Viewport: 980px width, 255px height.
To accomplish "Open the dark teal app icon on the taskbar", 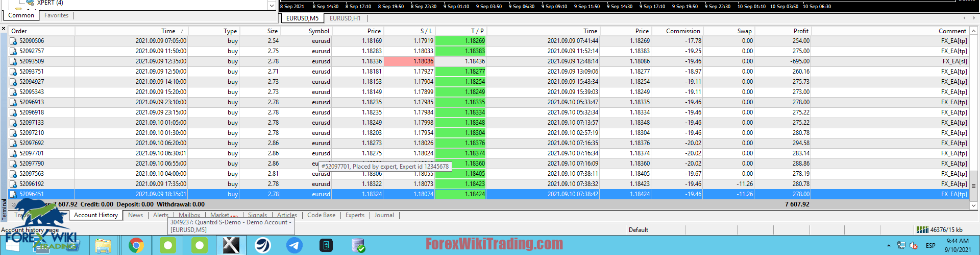I will coord(326,246).
